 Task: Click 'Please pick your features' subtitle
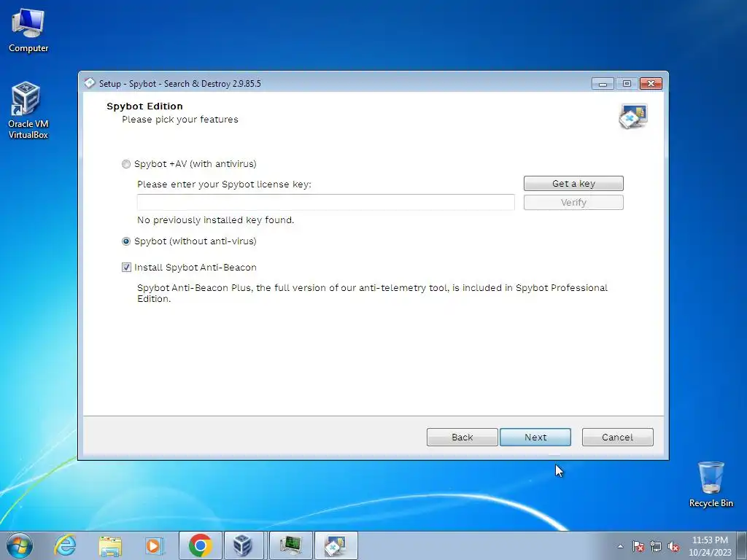179,120
